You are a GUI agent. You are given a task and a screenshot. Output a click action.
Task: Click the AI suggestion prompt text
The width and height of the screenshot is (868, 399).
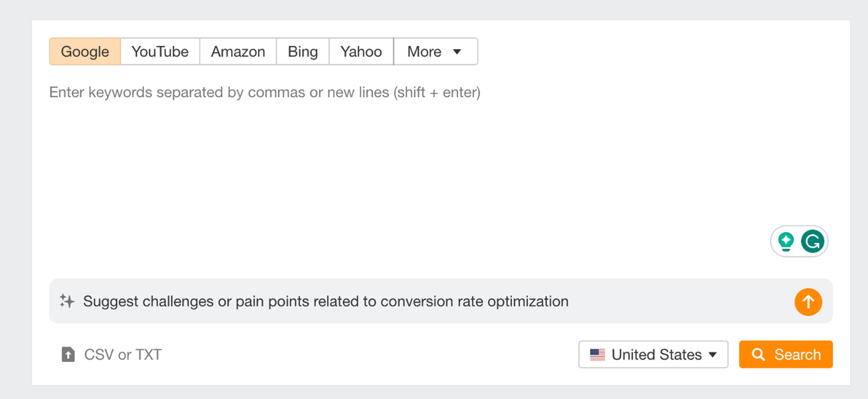[326, 301]
